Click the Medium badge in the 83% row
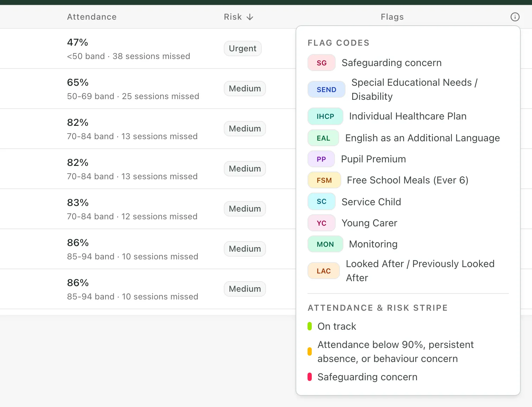The width and height of the screenshot is (532, 407). tap(245, 209)
